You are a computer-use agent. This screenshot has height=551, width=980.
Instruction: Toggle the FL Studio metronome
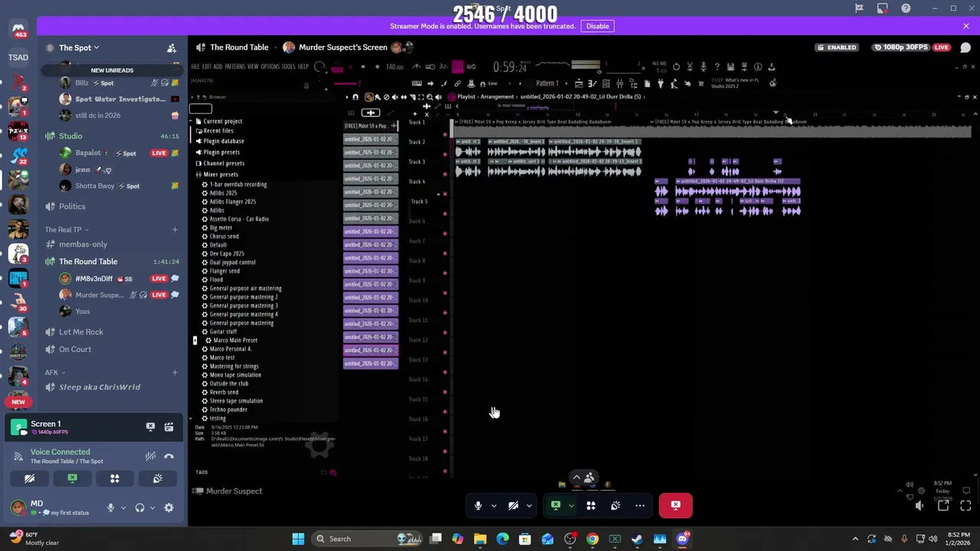418,67
